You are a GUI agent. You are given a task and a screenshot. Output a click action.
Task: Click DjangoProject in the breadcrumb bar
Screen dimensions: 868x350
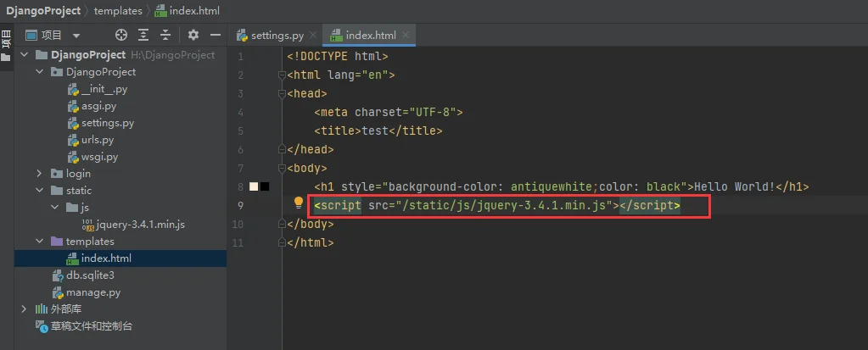click(44, 10)
